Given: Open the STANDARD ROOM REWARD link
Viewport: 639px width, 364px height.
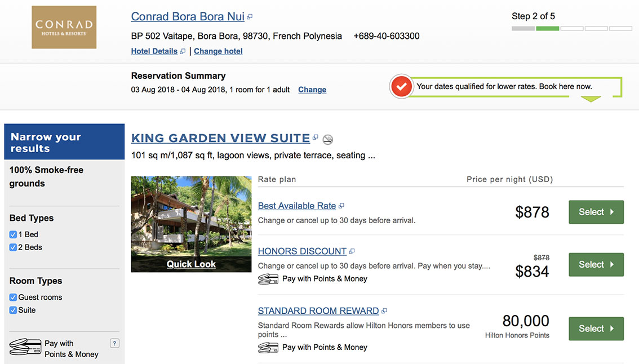Looking at the screenshot, I should coord(318,311).
